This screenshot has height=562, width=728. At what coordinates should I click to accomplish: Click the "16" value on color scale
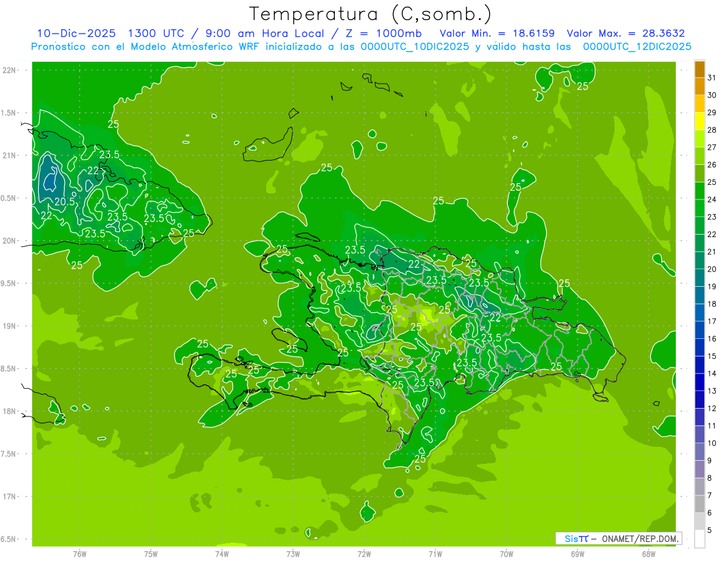click(712, 339)
